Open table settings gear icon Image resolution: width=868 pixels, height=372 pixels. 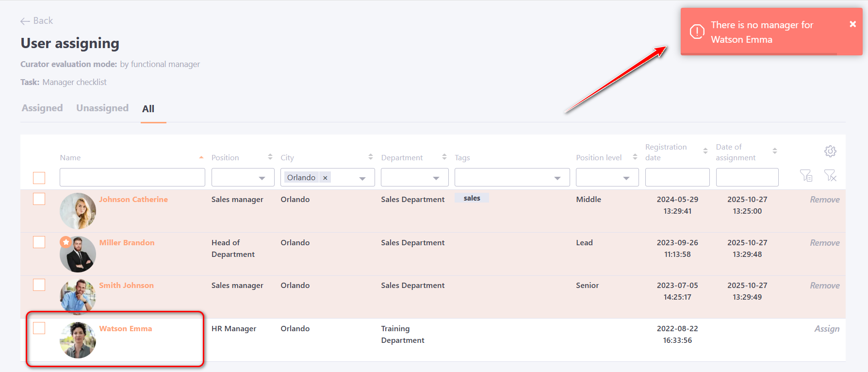[830, 151]
